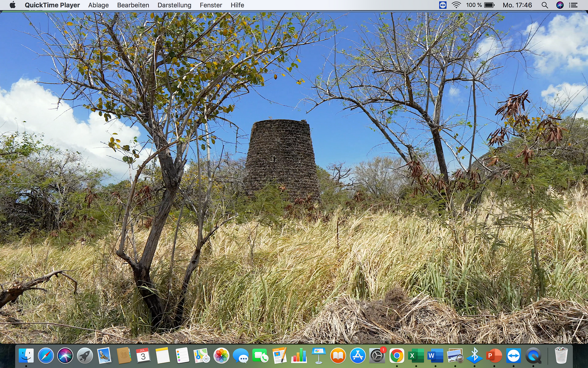Open the Bearbeiten menu
Image resolution: width=588 pixels, height=368 pixels.
133,5
